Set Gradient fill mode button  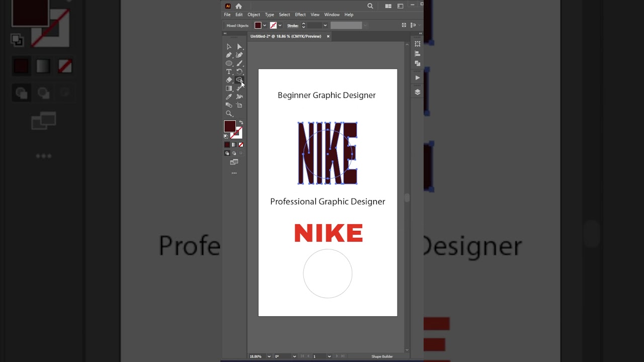coord(234,145)
